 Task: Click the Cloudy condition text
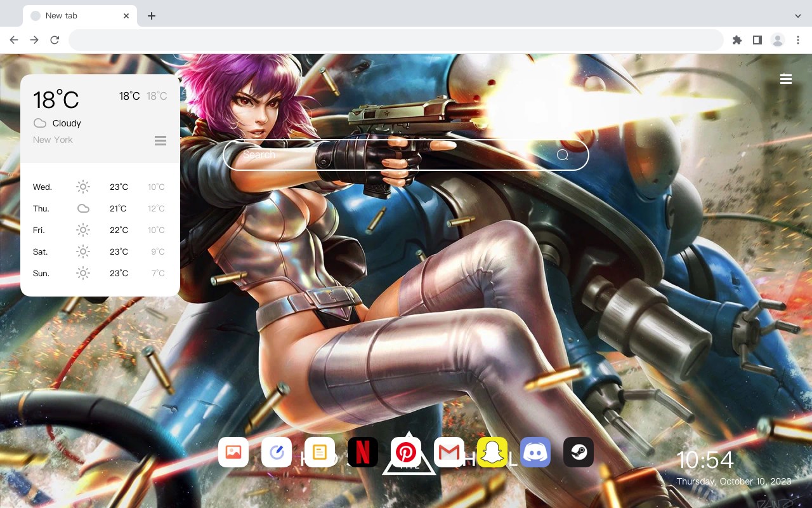point(67,123)
